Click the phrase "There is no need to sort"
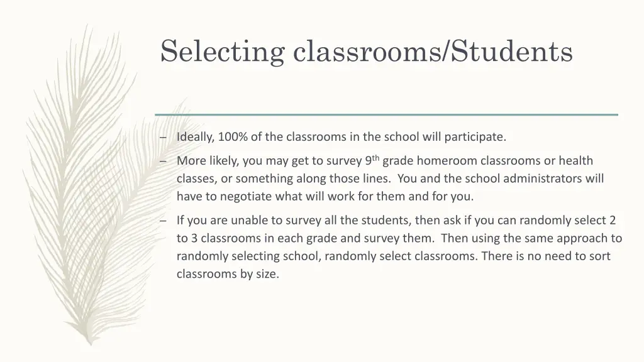The width and height of the screenshot is (644, 362). (x=550, y=256)
